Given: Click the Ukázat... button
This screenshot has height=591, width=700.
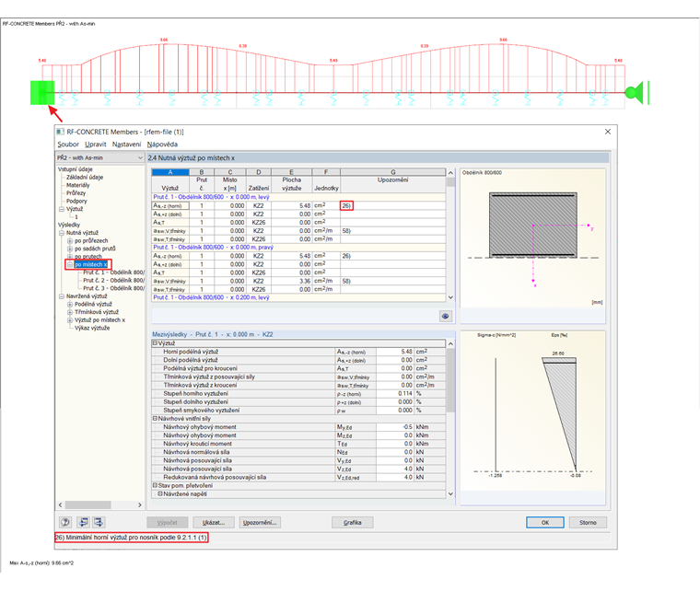Looking at the screenshot, I should [214, 522].
